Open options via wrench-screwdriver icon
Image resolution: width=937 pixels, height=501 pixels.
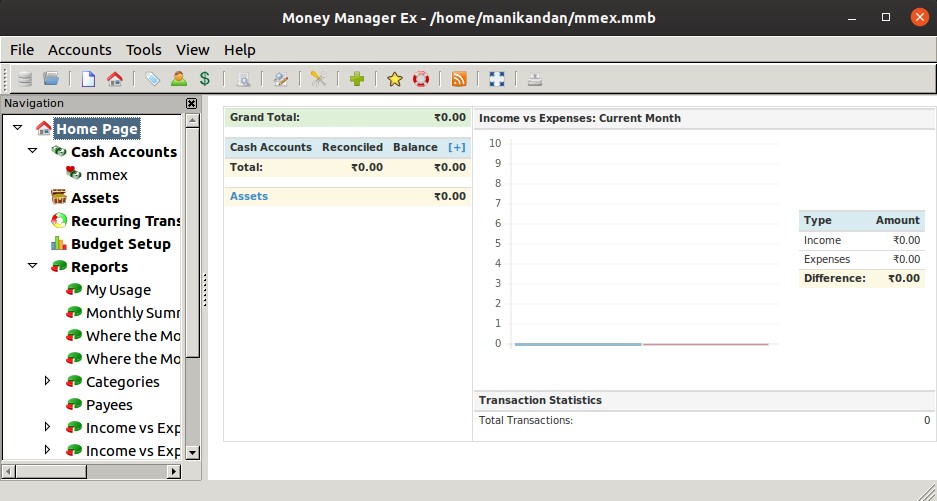[x=319, y=78]
